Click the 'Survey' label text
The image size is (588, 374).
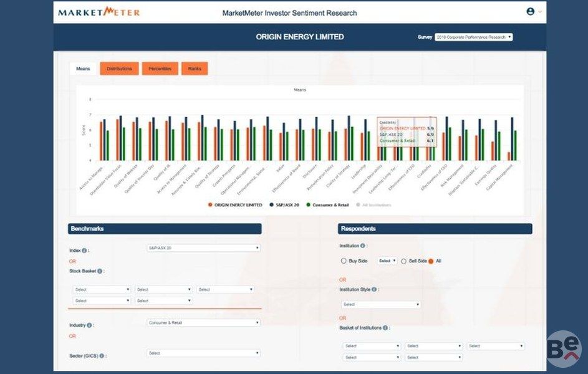pyautogui.click(x=425, y=37)
